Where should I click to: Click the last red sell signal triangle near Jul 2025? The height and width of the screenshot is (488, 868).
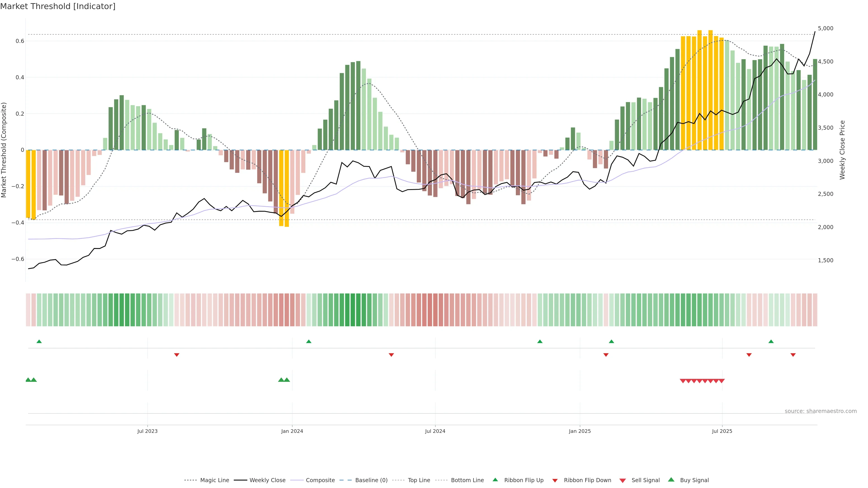pos(722,381)
